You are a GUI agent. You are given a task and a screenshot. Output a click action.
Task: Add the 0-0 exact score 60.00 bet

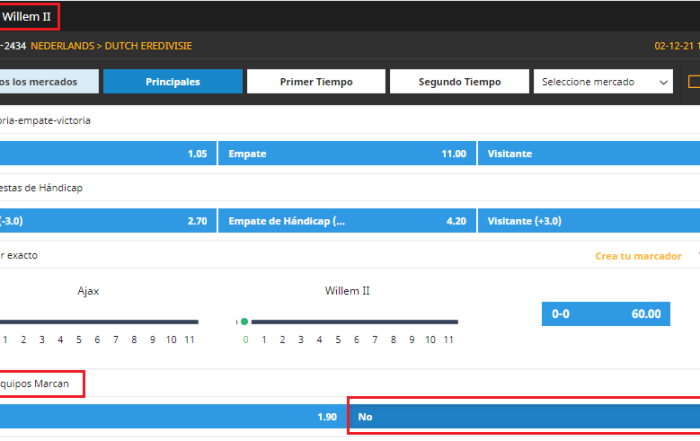pyautogui.click(x=606, y=314)
